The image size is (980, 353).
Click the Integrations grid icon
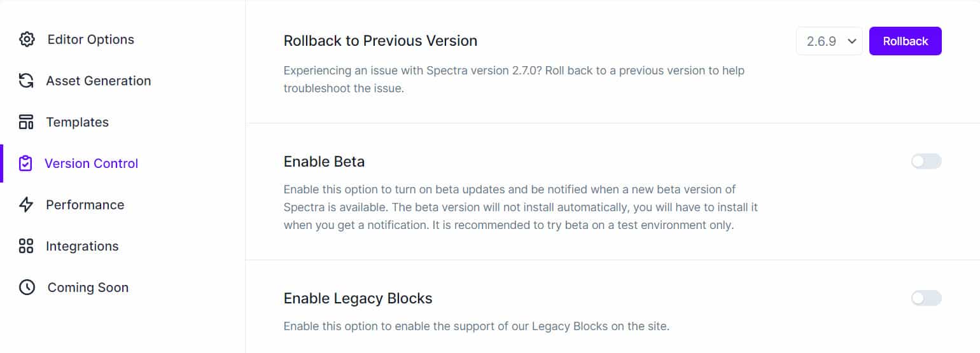(x=26, y=246)
